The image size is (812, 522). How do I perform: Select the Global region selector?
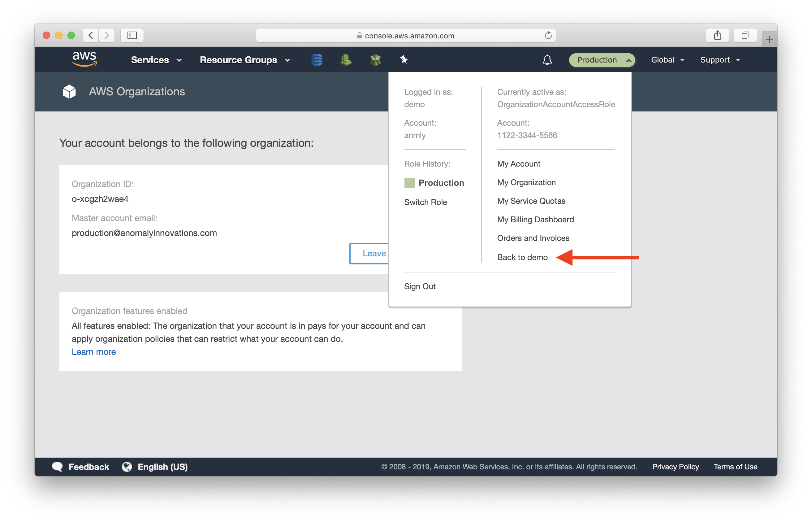pyautogui.click(x=667, y=59)
